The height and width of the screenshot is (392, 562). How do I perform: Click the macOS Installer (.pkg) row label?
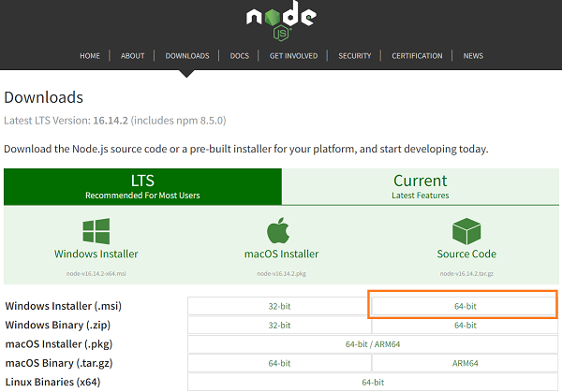pyautogui.click(x=59, y=344)
